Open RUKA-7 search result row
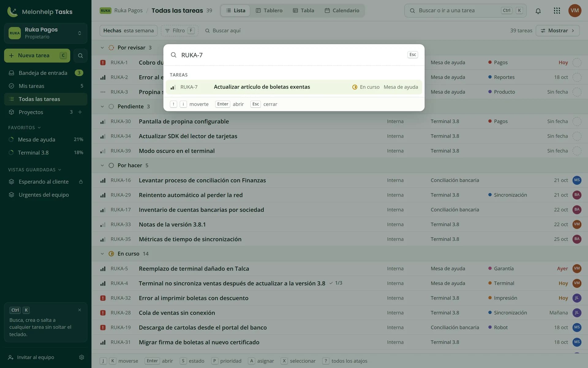The image size is (588, 368). 294,87
